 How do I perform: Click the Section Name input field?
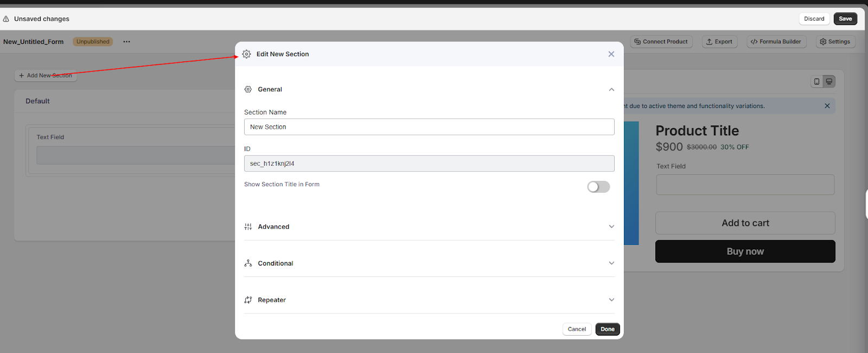click(429, 127)
